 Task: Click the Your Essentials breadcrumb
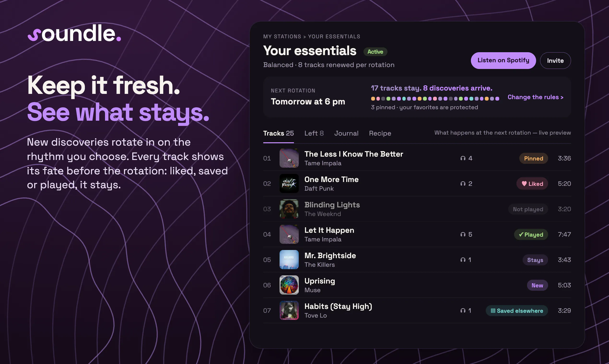(334, 37)
